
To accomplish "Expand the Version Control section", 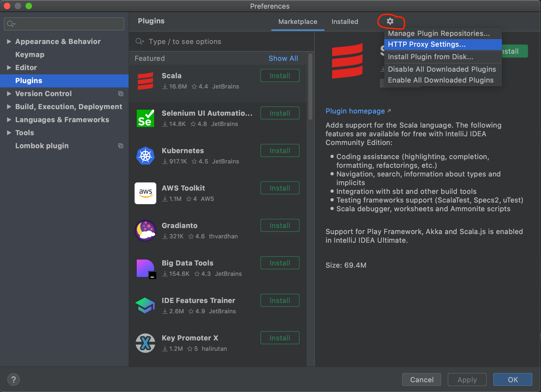I will (x=8, y=93).
